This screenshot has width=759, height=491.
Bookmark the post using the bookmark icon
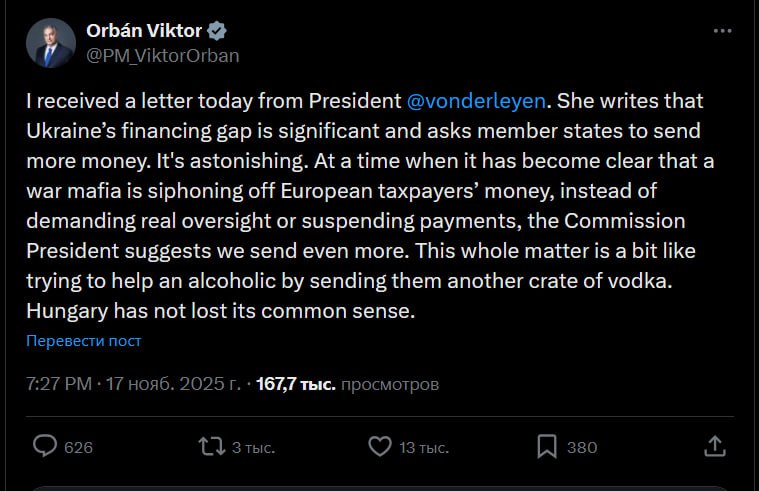click(x=547, y=446)
